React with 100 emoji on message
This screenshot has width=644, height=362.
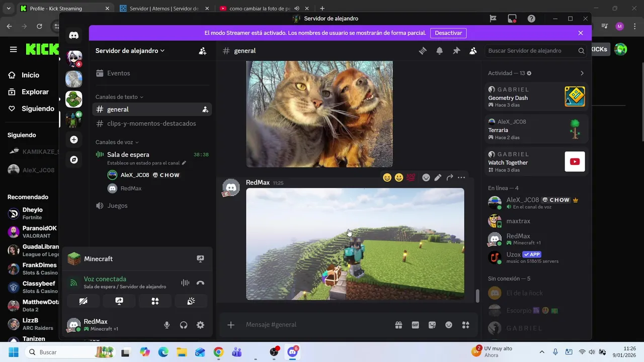pos(411,177)
